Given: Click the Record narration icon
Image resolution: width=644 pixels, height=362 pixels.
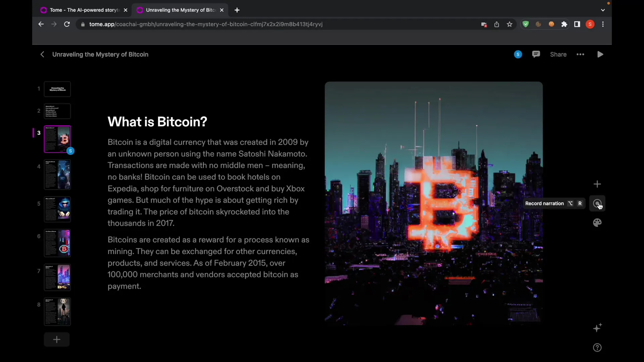Looking at the screenshot, I should (x=597, y=203).
